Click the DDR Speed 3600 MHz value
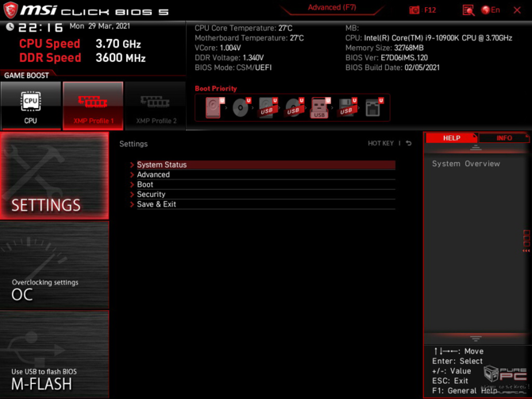Viewport: 532px width, 399px height. click(121, 58)
